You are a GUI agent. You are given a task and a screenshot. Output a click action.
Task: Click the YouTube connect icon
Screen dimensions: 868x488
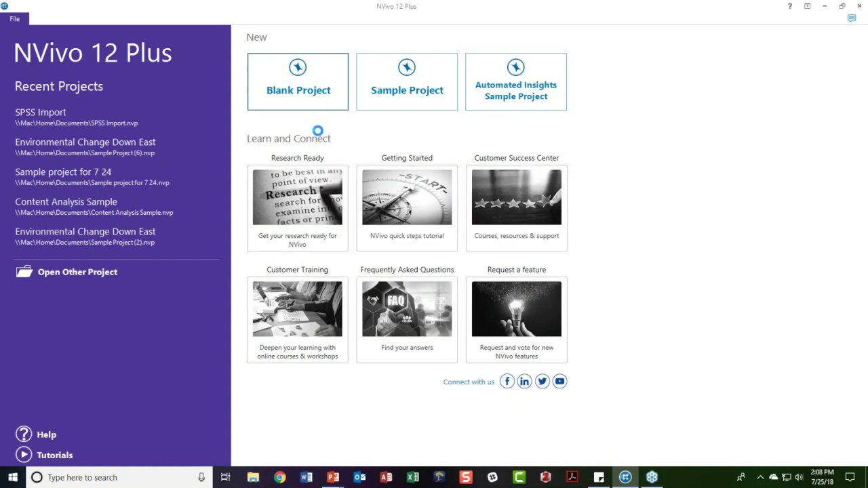click(559, 382)
